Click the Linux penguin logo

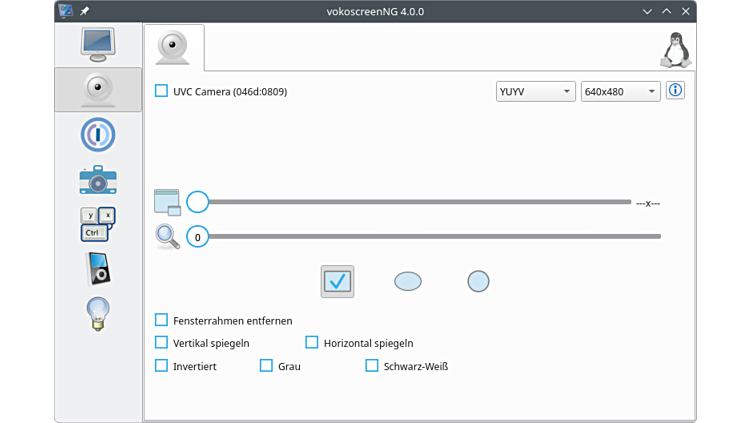click(676, 49)
